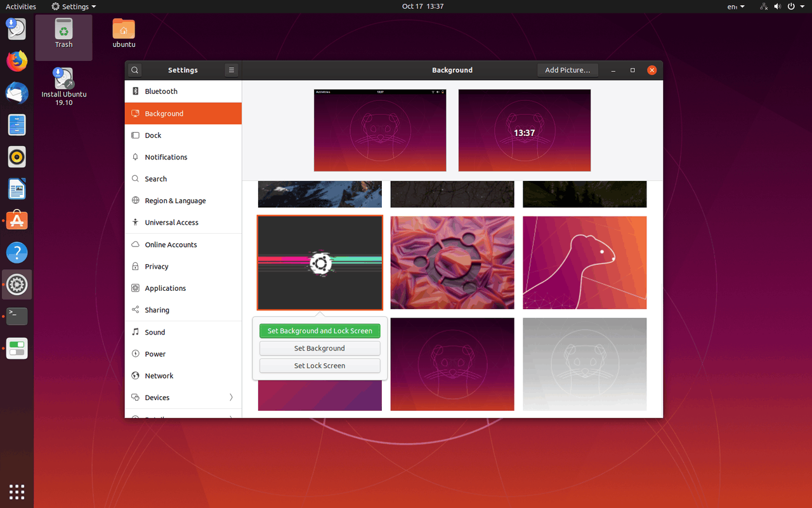Launch Rhythmbox from the dock
812x508 pixels.
click(x=17, y=156)
